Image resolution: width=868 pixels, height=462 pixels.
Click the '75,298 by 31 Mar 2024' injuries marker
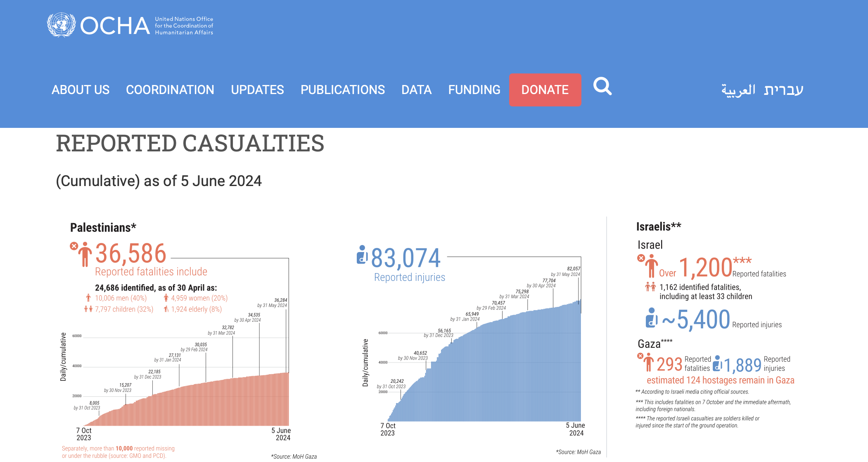[515, 294]
